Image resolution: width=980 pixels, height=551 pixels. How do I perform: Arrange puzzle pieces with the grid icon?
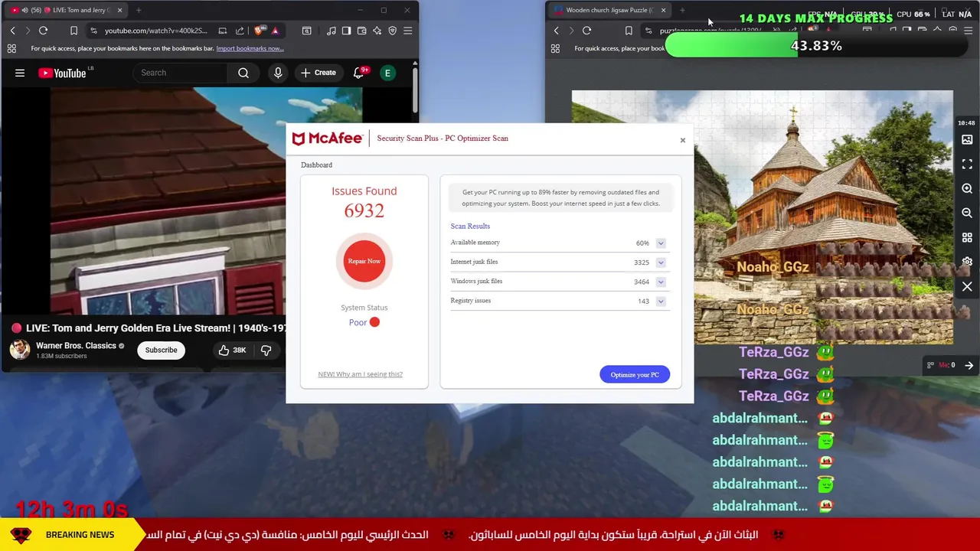[x=967, y=238]
